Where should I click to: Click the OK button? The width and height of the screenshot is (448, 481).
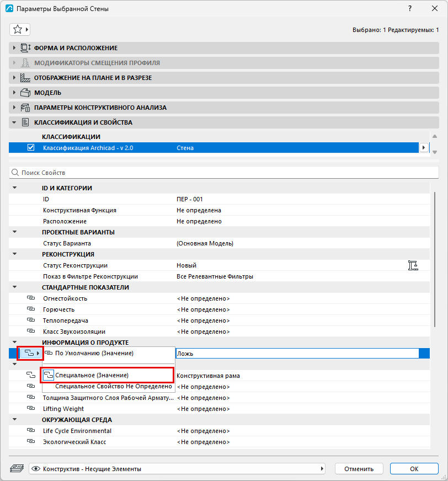point(414,468)
